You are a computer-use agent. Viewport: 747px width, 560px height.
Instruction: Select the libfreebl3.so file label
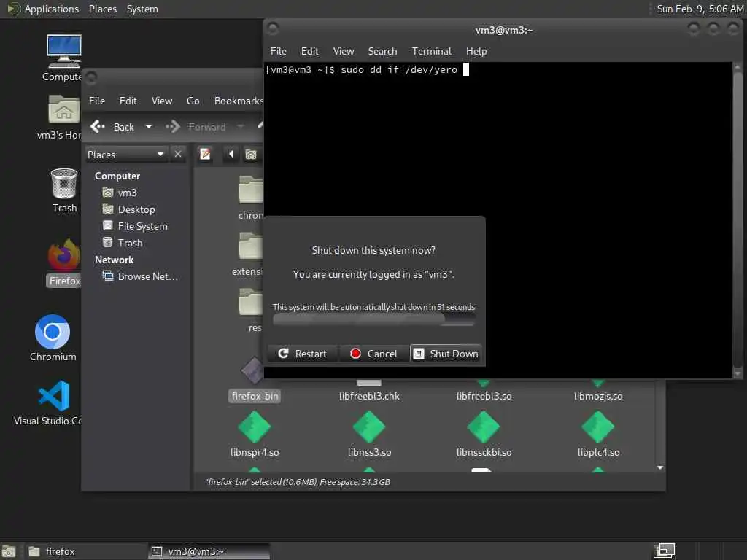[484, 396]
